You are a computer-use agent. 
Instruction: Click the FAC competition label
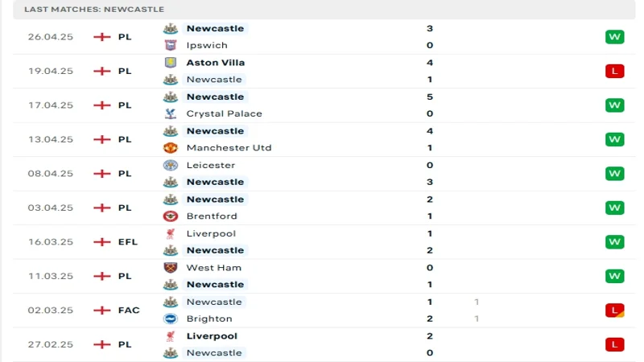tap(128, 311)
